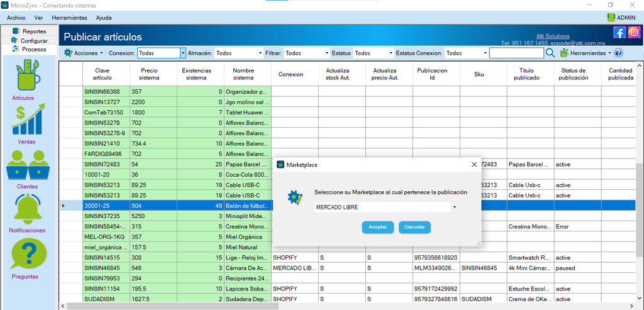Image resolution: width=644 pixels, height=310 pixels.
Task: Click the ADMIN user icon
Action: [x=611, y=18]
